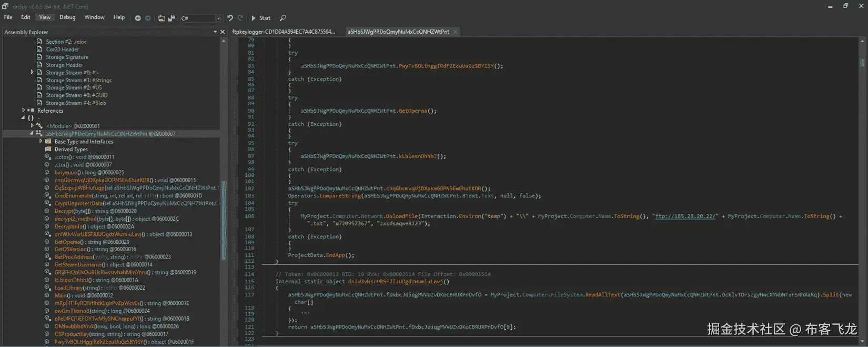Click the ReadAllText reference on line 117
868x347 pixels.
click(x=603, y=294)
